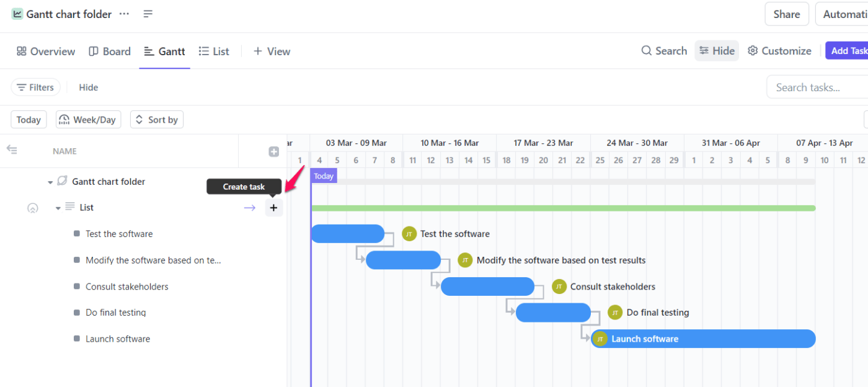Select Test the software in name list

click(119, 234)
